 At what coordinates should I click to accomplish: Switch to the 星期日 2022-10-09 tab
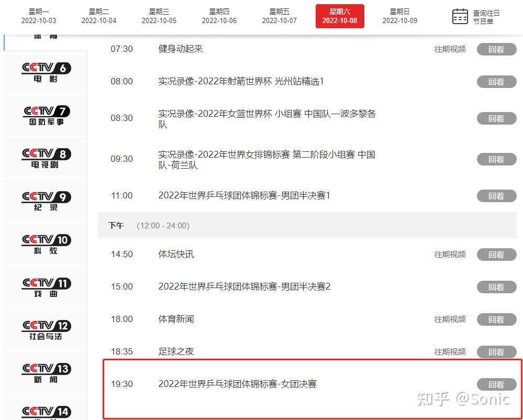point(399,16)
